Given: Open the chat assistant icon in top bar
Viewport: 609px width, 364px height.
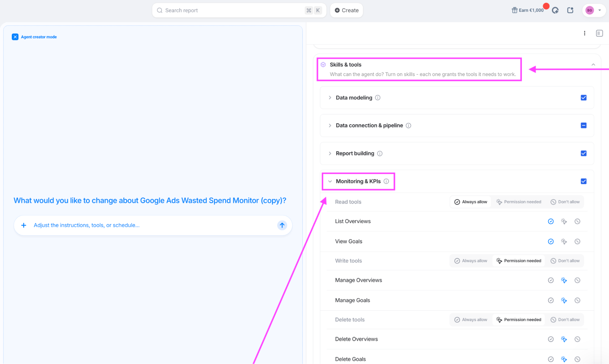Looking at the screenshot, I should pos(555,10).
